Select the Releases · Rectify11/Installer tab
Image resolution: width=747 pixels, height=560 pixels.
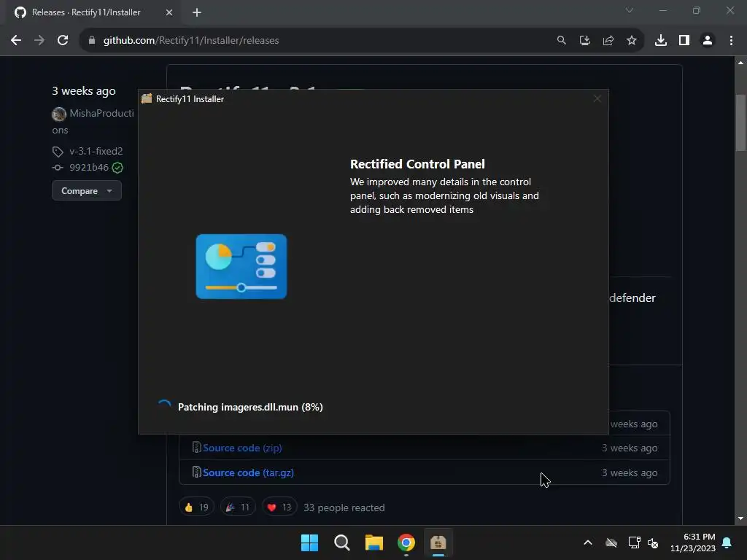tap(94, 12)
